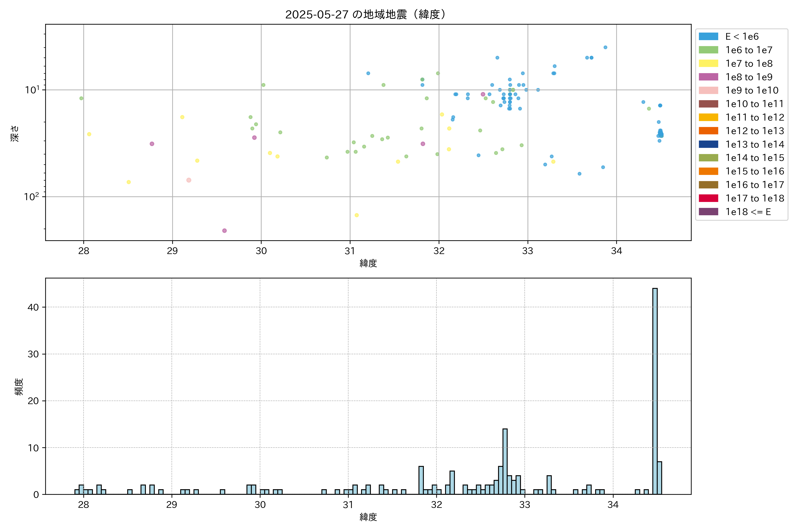The width and height of the screenshot is (798, 532).
Task: Click the tallest histogram bar near latitude 34.5
Action: (x=655, y=390)
